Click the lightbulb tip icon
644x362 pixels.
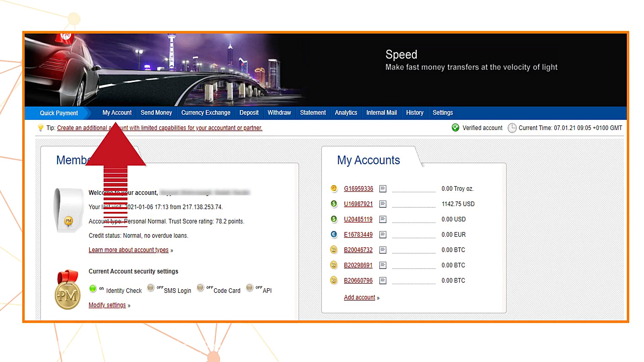(x=41, y=128)
